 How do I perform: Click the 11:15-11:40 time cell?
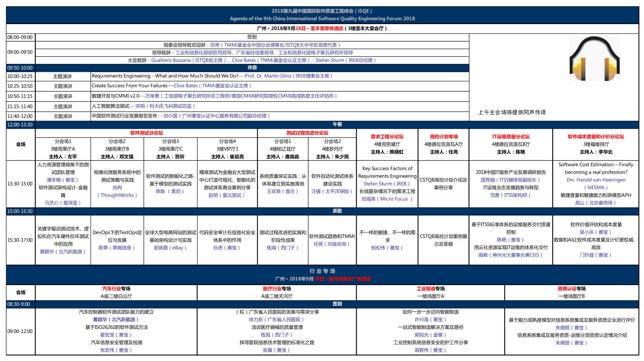21,107
